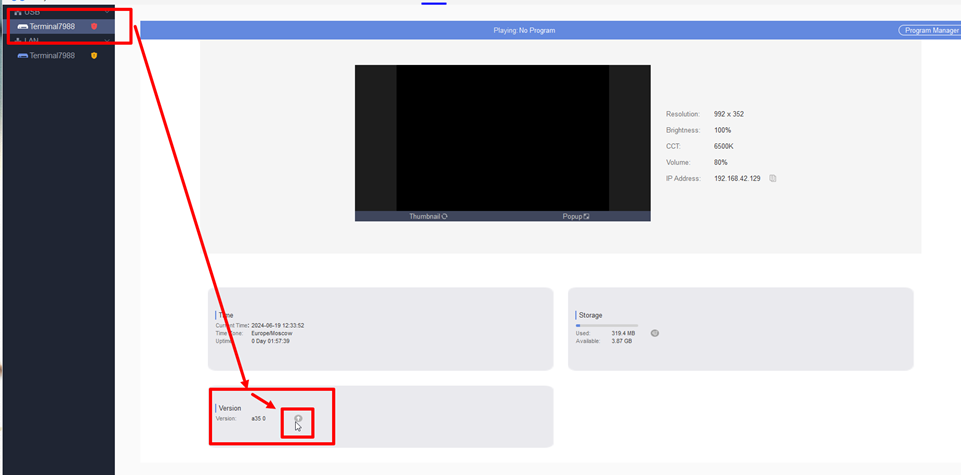The width and height of the screenshot is (961, 475).
Task: Click the storage cleanup icon next to Used
Action: click(654, 333)
